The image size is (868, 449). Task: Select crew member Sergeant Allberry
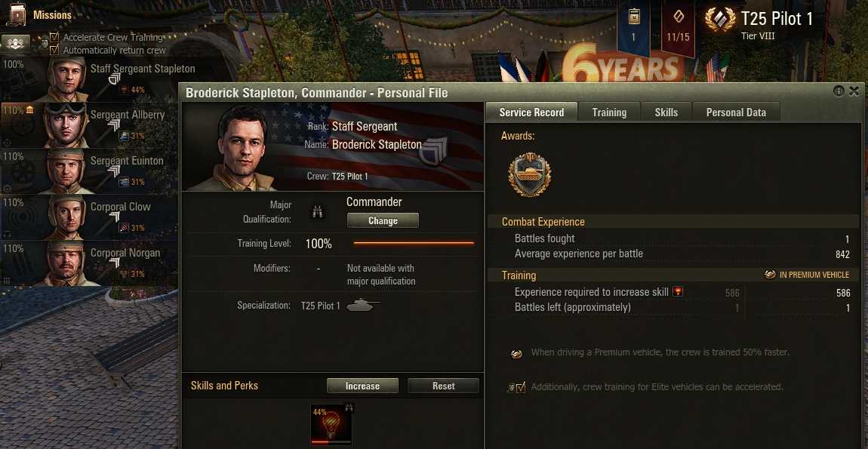click(90, 125)
